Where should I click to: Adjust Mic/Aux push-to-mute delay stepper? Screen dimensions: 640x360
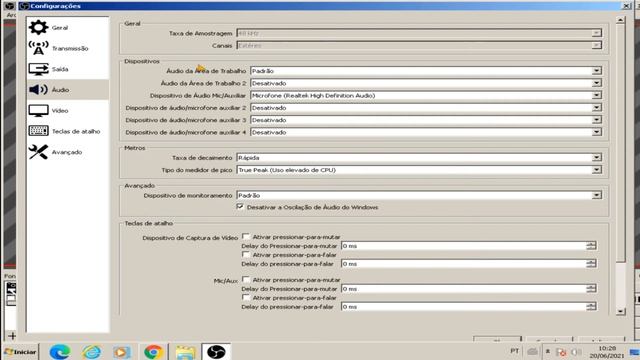[591, 289]
